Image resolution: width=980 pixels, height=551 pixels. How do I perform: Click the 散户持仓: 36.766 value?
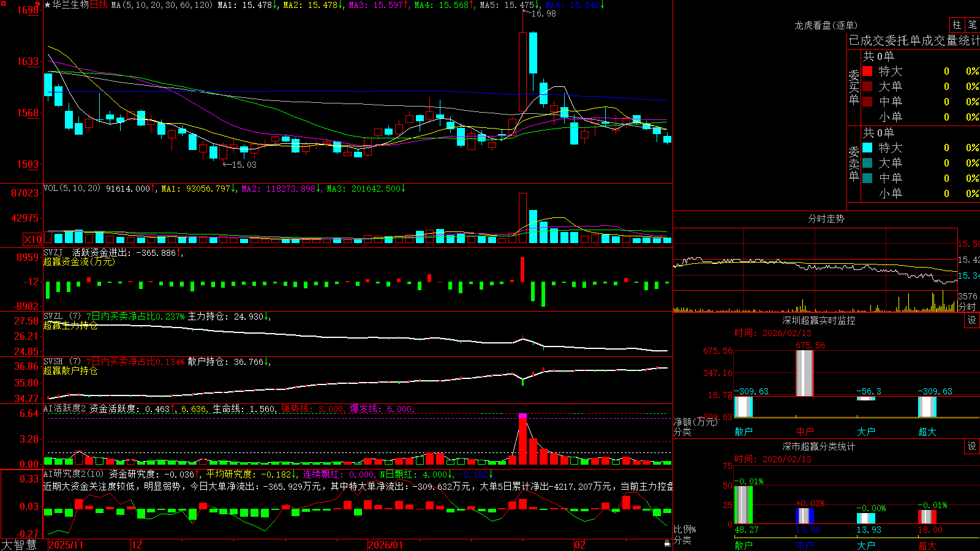tap(229, 362)
